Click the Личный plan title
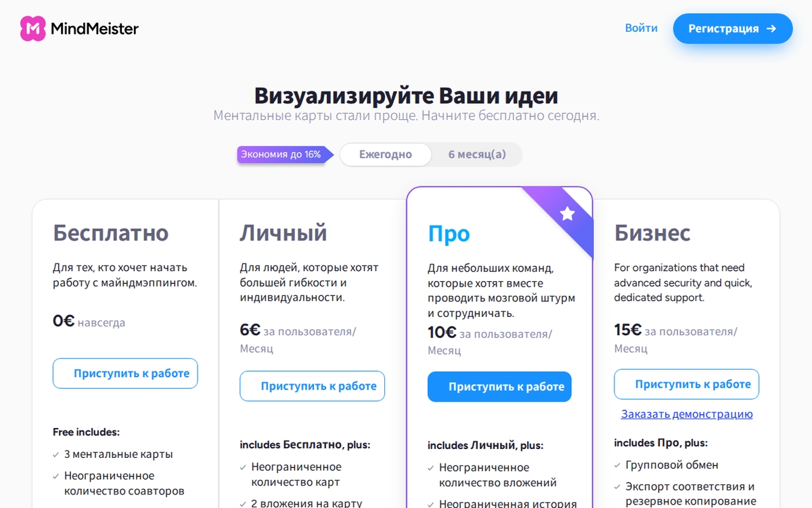Image resolution: width=812 pixels, height=508 pixels. pos(284,233)
